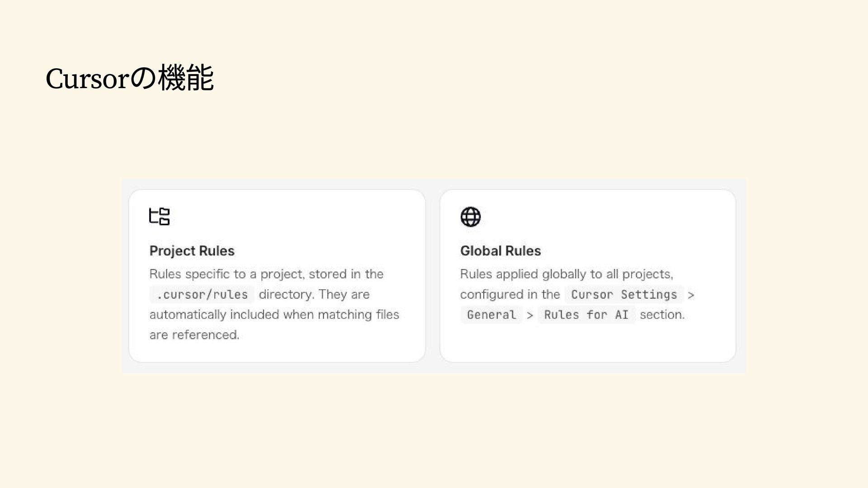
Task: Click the Project Rules description text
Action: click(x=274, y=305)
